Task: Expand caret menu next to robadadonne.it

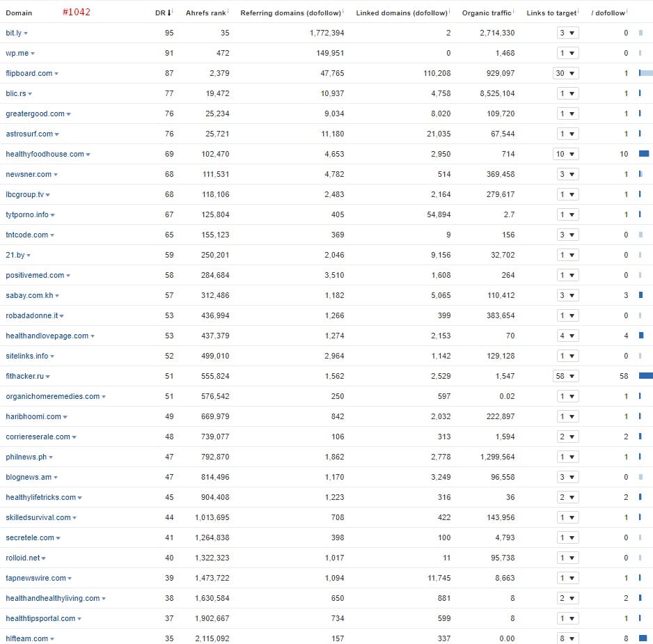Action: tap(62, 316)
